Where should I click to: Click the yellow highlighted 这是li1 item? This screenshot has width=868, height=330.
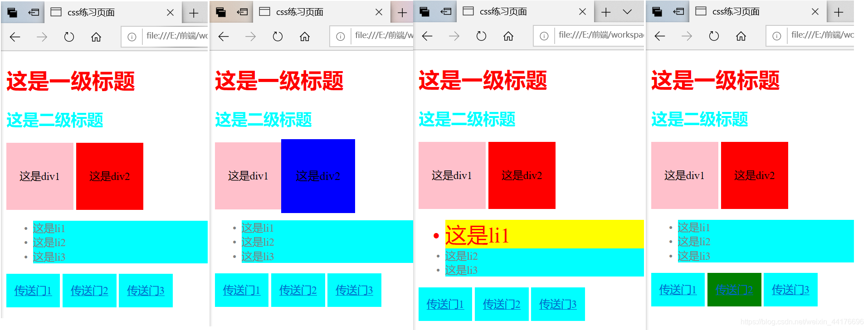pos(544,234)
